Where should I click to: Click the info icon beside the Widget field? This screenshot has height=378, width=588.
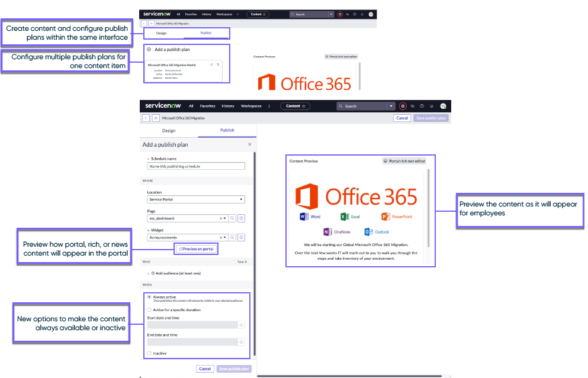(242, 237)
